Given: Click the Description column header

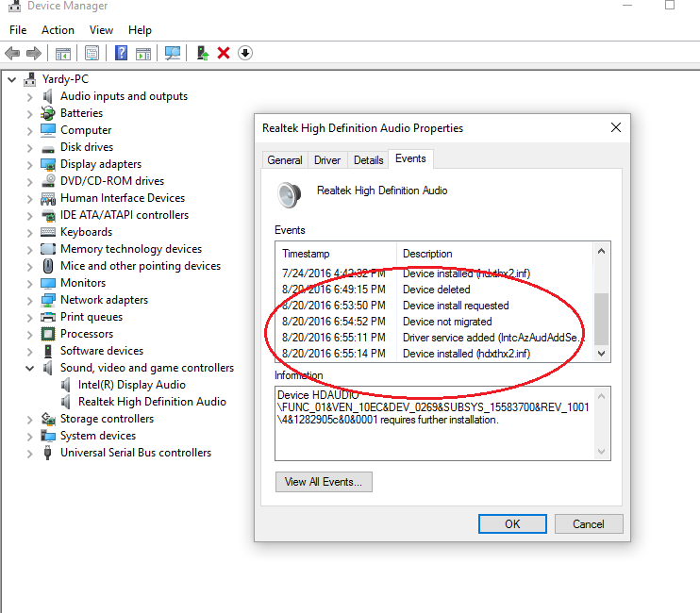Looking at the screenshot, I should pyautogui.click(x=495, y=254).
